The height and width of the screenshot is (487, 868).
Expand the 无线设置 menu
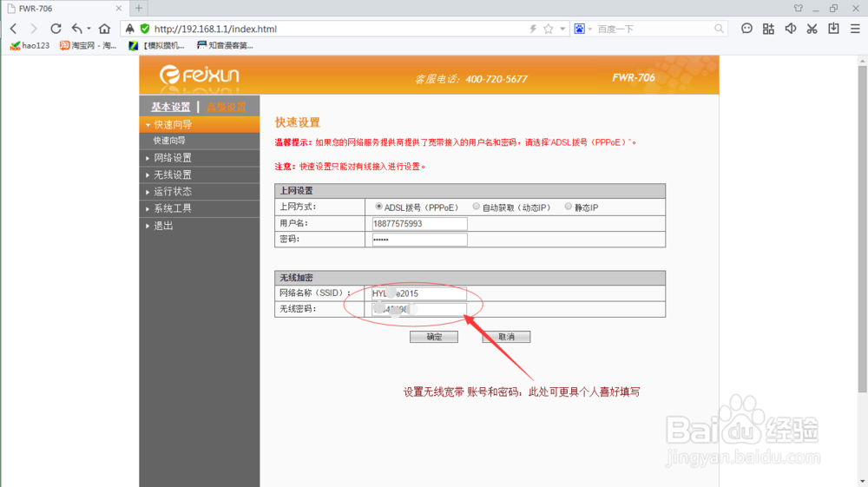[x=200, y=174]
